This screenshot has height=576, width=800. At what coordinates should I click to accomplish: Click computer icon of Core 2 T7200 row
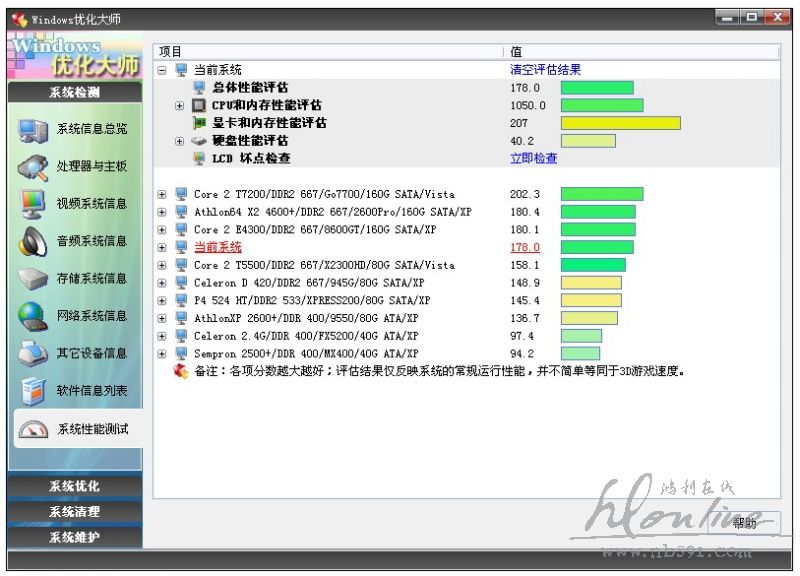[x=181, y=194]
